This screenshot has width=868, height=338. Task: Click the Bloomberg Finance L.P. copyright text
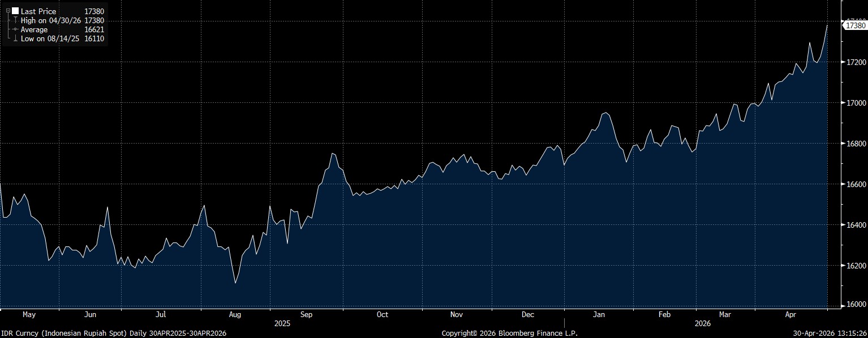(509, 333)
